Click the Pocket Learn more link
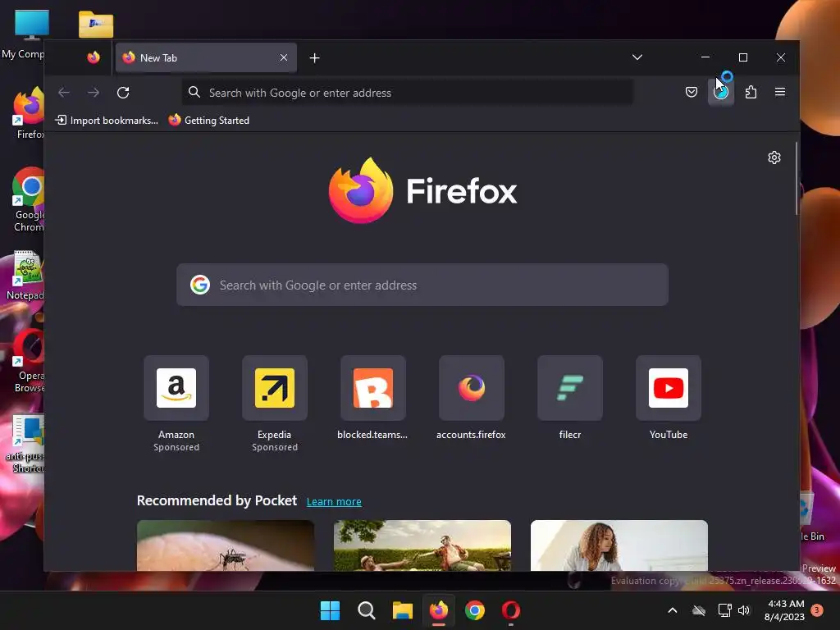The width and height of the screenshot is (840, 630). [334, 501]
